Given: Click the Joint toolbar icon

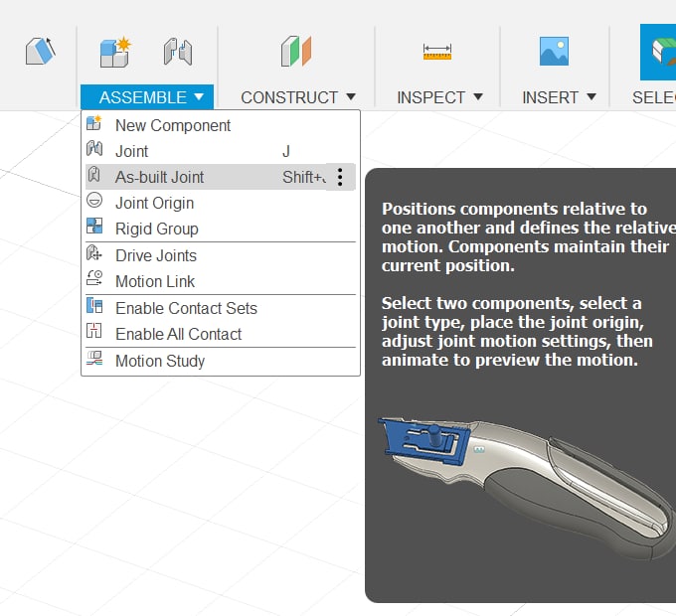Looking at the screenshot, I should (178, 52).
